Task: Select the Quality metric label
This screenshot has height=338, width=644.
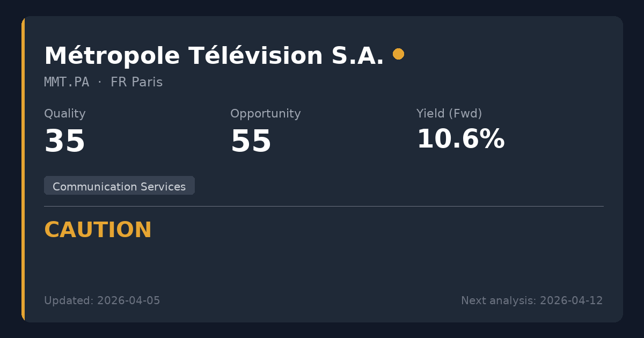Action: [x=65, y=114]
